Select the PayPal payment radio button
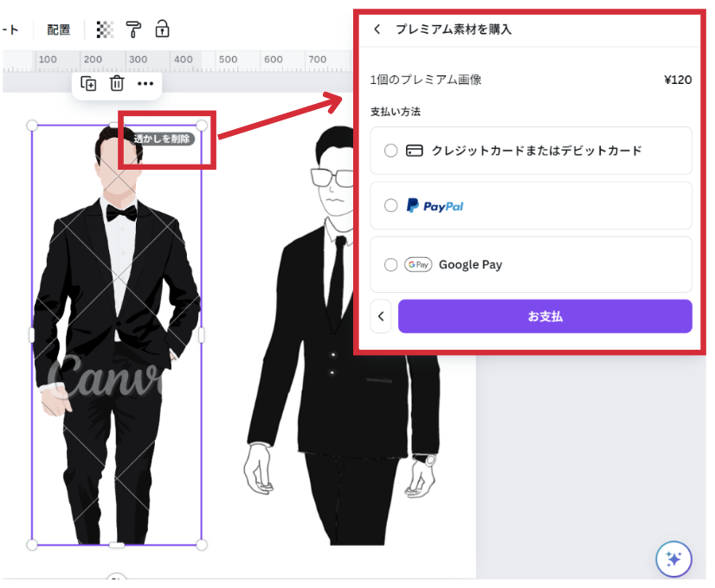Image resolution: width=715 pixels, height=588 pixels. (x=391, y=205)
